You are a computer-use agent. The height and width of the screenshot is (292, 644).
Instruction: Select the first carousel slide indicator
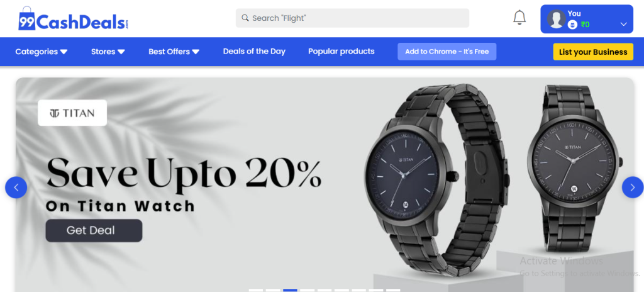pos(256,290)
